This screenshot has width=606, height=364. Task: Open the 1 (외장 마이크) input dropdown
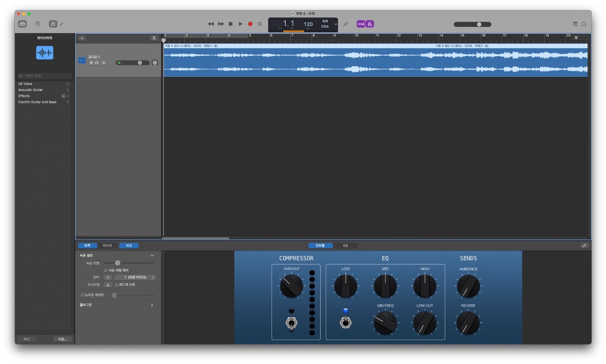(x=135, y=277)
